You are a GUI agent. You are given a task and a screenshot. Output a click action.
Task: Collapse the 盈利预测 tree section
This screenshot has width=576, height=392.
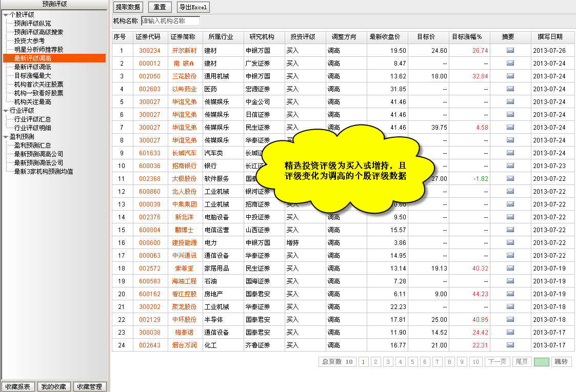click(6, 137)
